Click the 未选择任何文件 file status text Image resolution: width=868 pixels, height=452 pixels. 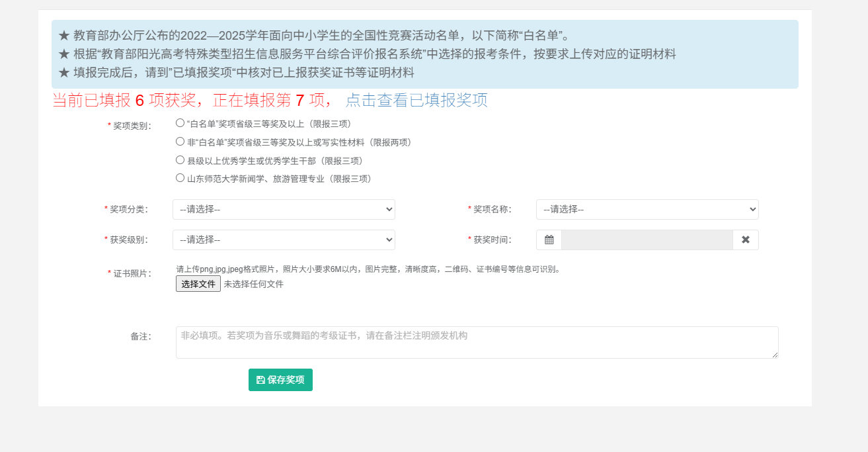pyautogui.click(x=253, y=284)
